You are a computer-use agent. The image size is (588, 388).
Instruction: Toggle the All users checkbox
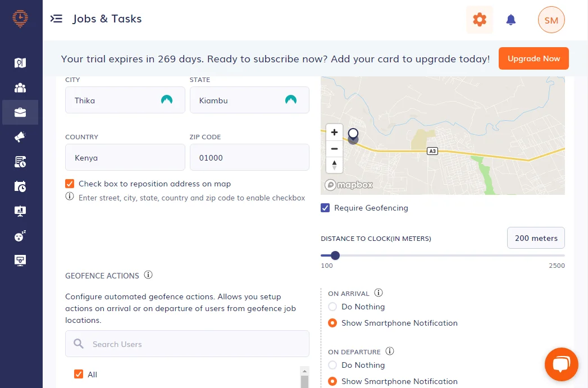[79, 374]
